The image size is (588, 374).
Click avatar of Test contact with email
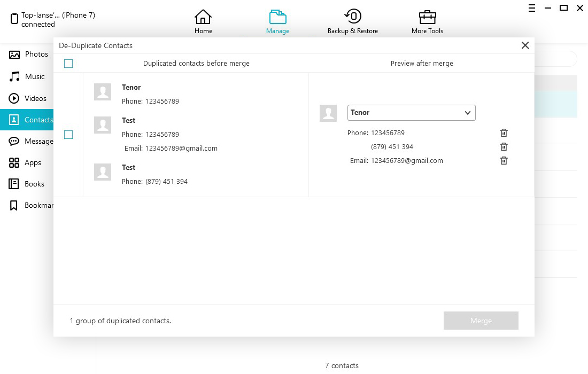(103, 125)
